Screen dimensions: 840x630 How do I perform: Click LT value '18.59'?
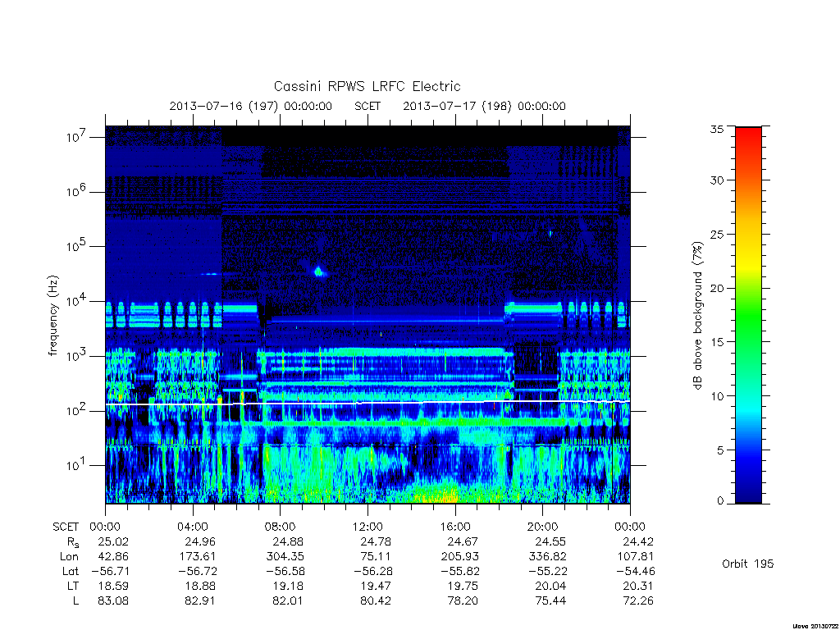(113, 586)
